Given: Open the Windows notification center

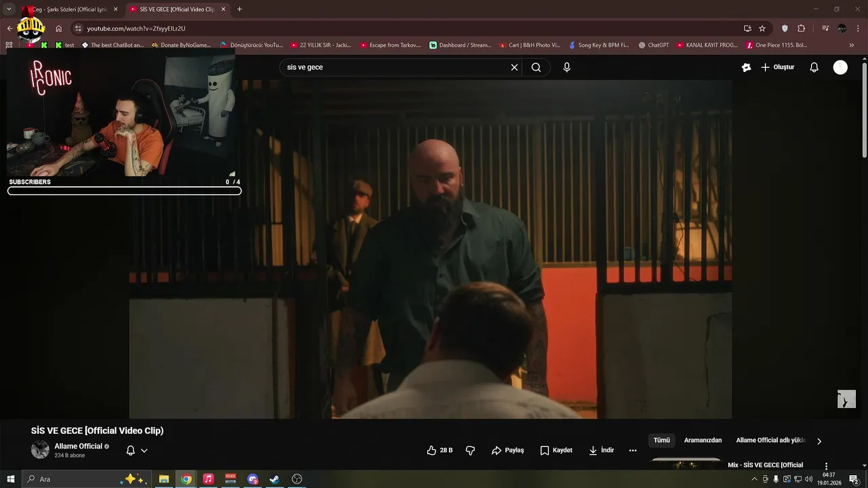Looking at the screenshot, I should [854, 479].
